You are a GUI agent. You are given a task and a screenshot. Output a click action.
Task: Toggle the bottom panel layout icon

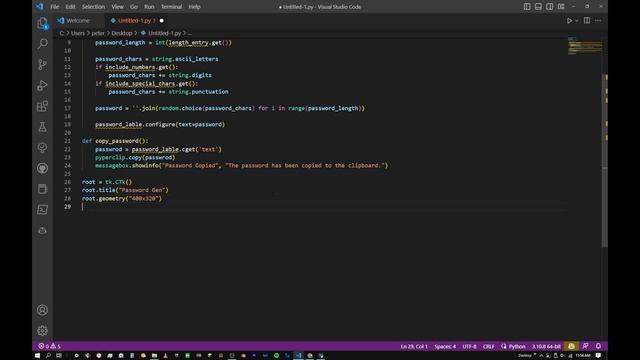tap(538, 7)
